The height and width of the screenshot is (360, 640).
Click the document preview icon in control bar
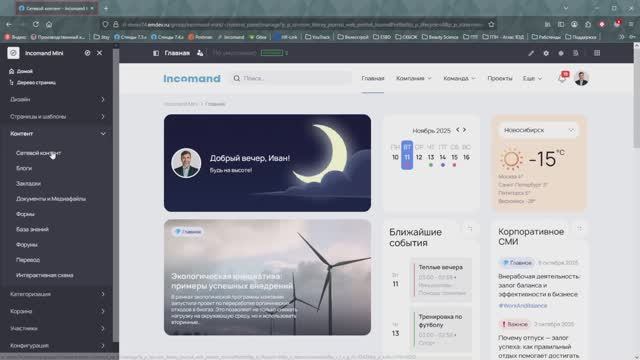pos(576,53)
